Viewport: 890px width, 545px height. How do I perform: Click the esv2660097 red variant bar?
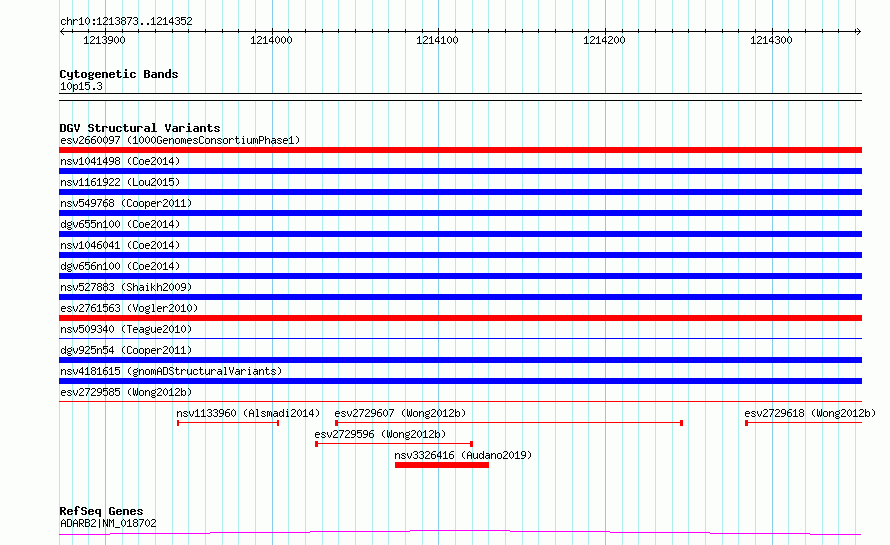pyautogui.click(x=460, y=150)
